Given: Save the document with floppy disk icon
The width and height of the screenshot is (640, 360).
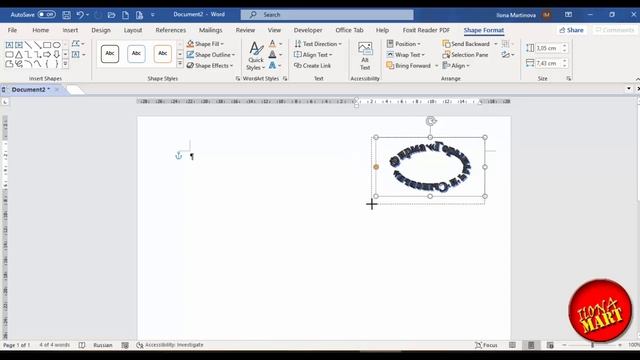Looking at the screenshot, I should [67, 15].
